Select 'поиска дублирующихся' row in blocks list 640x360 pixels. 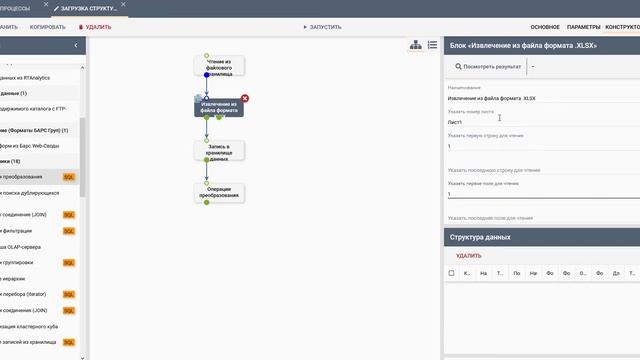40,193
